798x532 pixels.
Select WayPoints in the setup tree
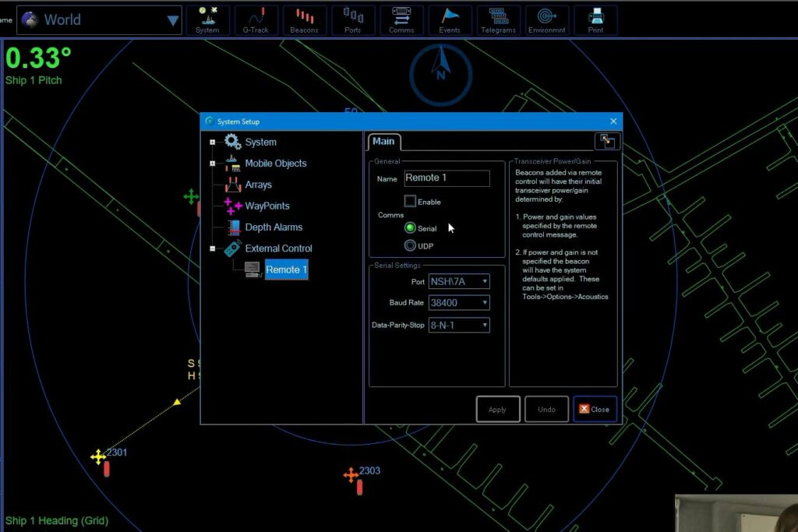tap(267, 206)
